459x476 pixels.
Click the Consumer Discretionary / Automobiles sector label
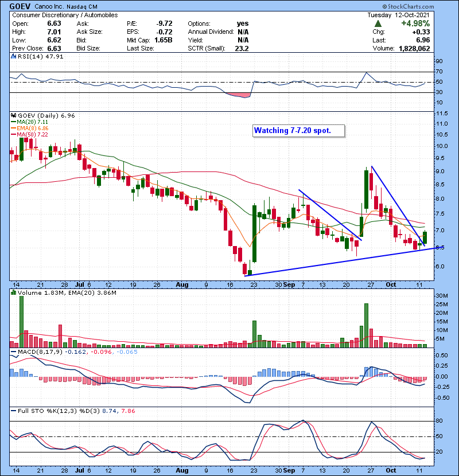point(65,15)
